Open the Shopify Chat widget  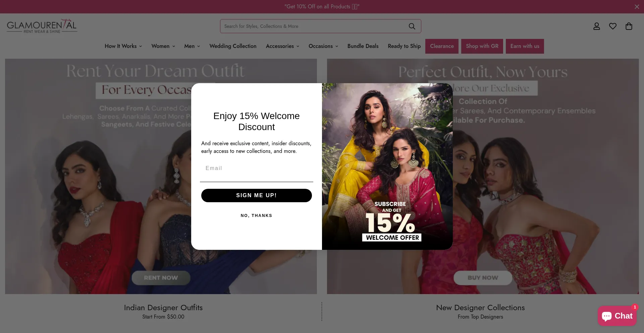click(x=617, y=316)
